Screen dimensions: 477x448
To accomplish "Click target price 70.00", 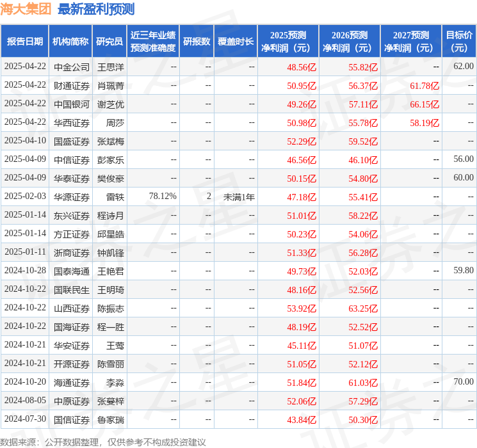I will [464, 381].
